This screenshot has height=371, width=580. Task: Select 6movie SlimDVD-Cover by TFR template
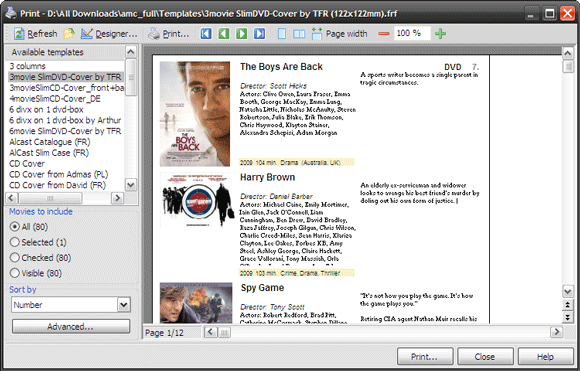(x=66, y=131)
